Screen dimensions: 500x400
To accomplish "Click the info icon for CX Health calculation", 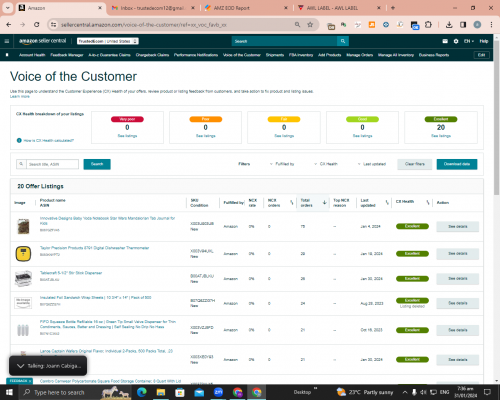I will [x=19, y=140].
